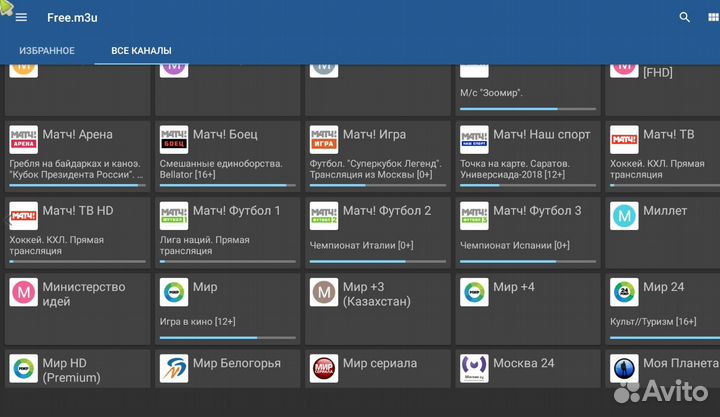Open the Матч! Наш спорт title
This screenshot has width=720, height=417.
point(542,135)
